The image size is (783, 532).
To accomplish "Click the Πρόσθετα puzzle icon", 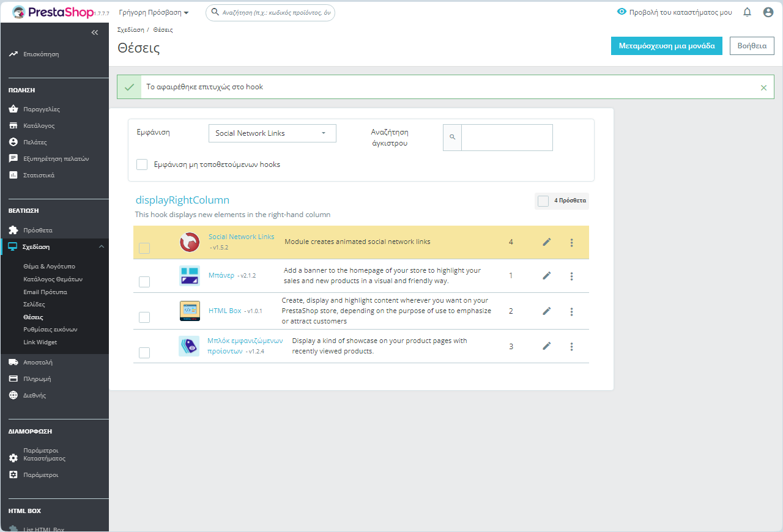I will coord(13,230).
